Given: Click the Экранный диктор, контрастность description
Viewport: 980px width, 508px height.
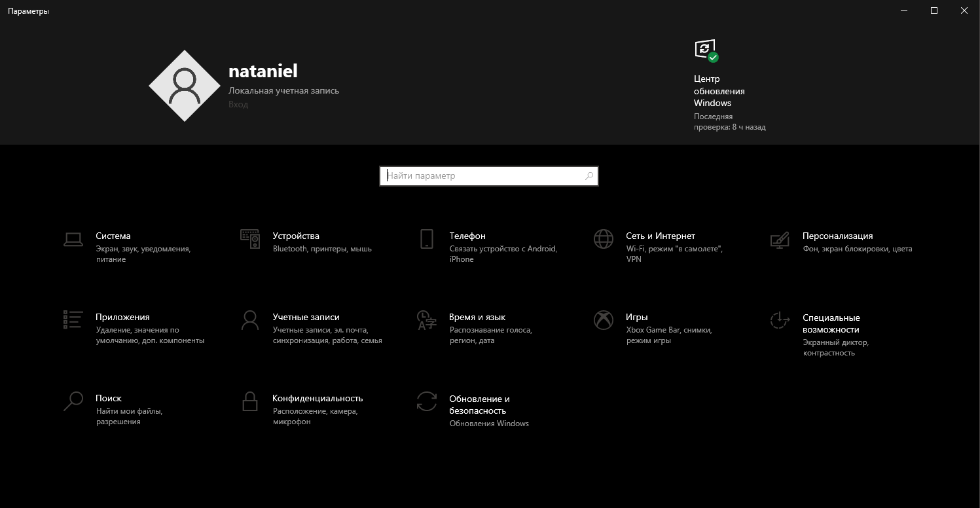Looking at the screenshot, I should tap(835, 348).
